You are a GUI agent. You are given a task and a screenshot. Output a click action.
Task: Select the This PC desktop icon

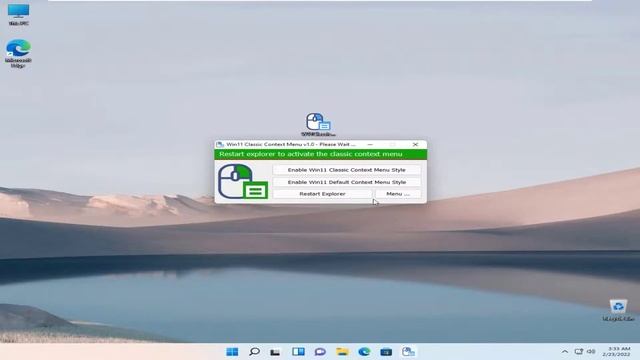point(19,15)
